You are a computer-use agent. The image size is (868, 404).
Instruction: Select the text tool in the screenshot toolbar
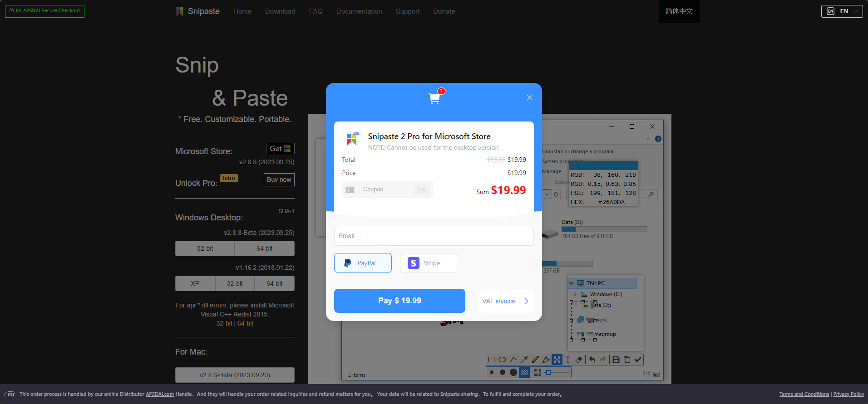(x=568, y=360)
